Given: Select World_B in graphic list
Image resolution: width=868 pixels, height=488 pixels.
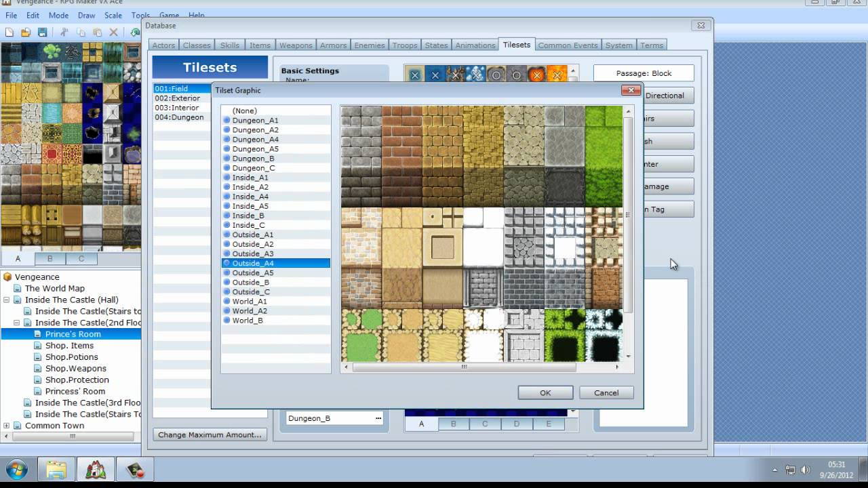Looking at the screenshot, I should point(276,320).
